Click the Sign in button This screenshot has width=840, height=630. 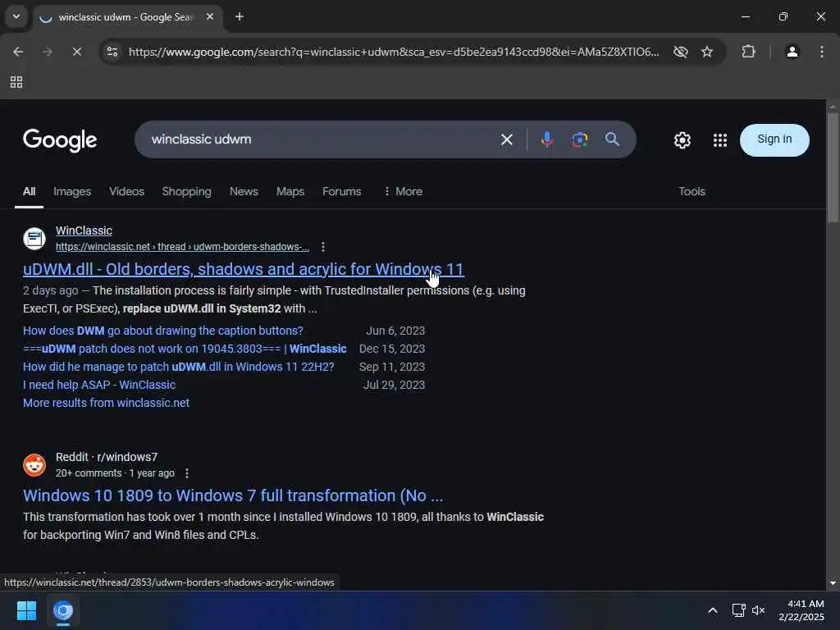coord(774,139)
